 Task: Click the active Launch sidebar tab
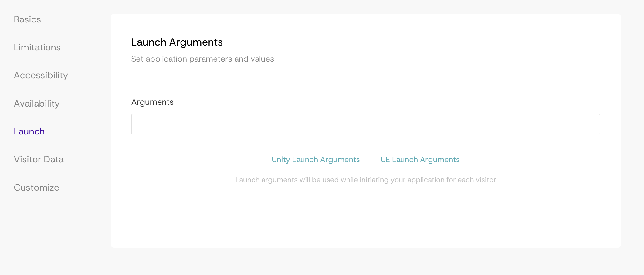point(29,131)
